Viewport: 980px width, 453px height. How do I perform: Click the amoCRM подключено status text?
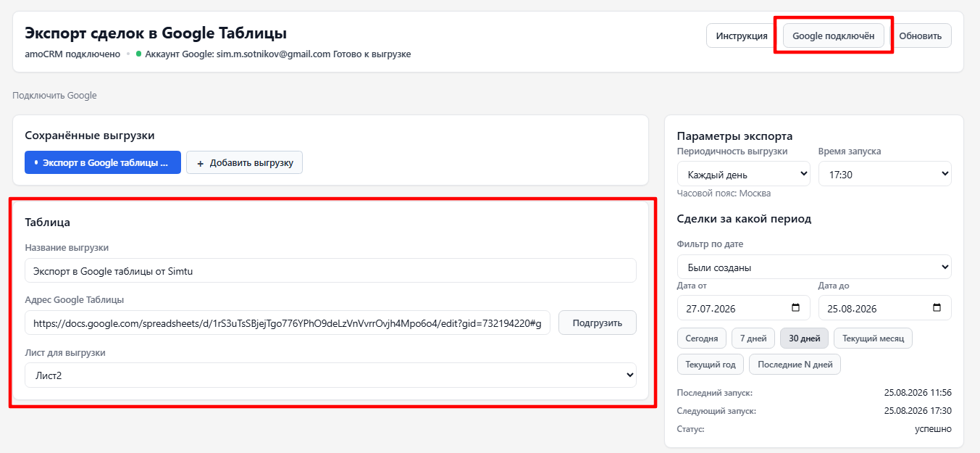tap(72, 54)
